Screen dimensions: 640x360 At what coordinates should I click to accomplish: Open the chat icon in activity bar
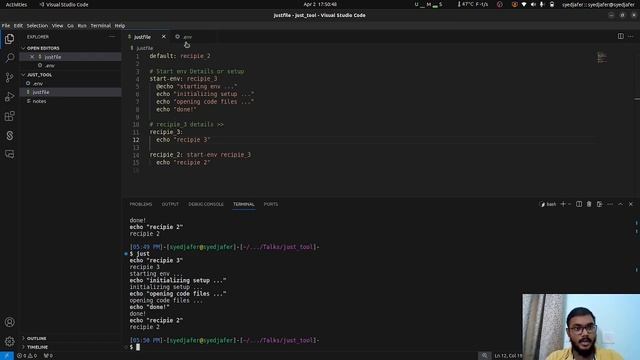pos(9,154)
